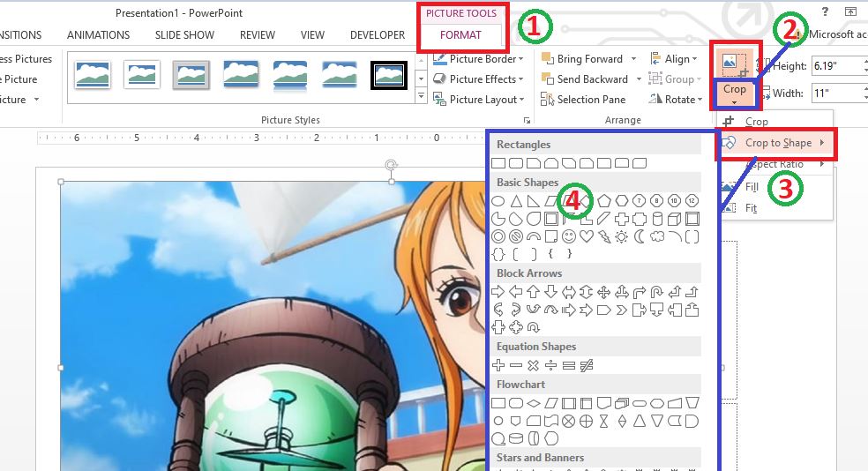The height and width of the screenshot is (471, 868).
Task: Pick the Multiply equation shape
Action: click(534, 365)
